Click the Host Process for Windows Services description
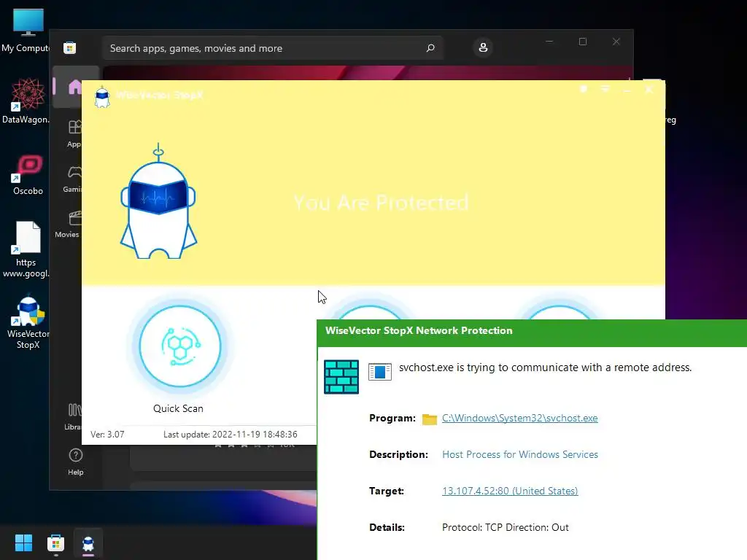 pyautogui.click(x=519, y=455)
